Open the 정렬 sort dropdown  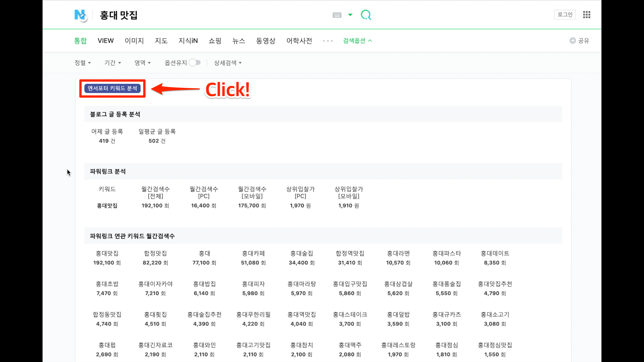(83, 63)
